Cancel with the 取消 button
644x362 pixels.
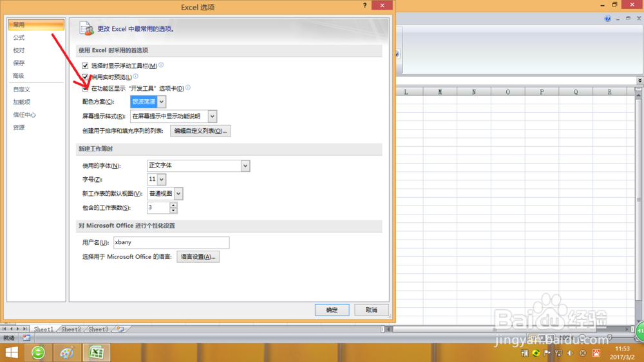tap(372, 310)
